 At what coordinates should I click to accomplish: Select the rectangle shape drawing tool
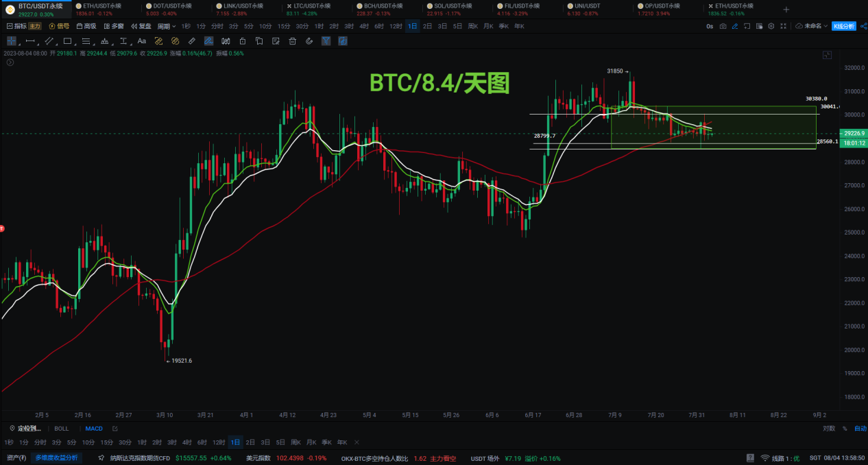(67, 41)
